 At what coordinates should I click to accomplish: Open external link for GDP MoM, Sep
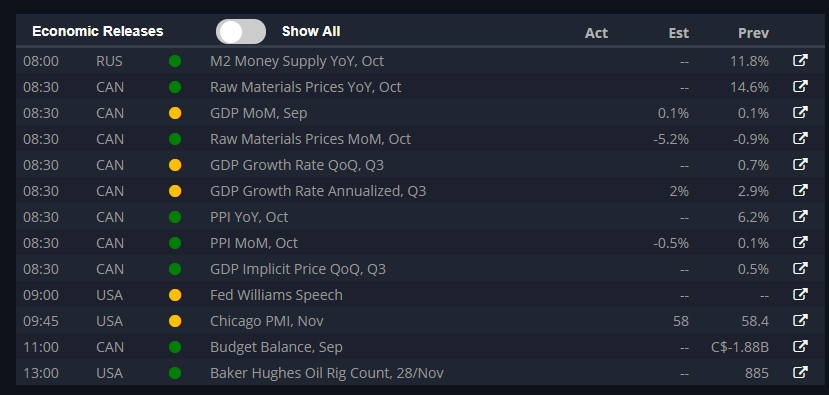coord(800,113)
